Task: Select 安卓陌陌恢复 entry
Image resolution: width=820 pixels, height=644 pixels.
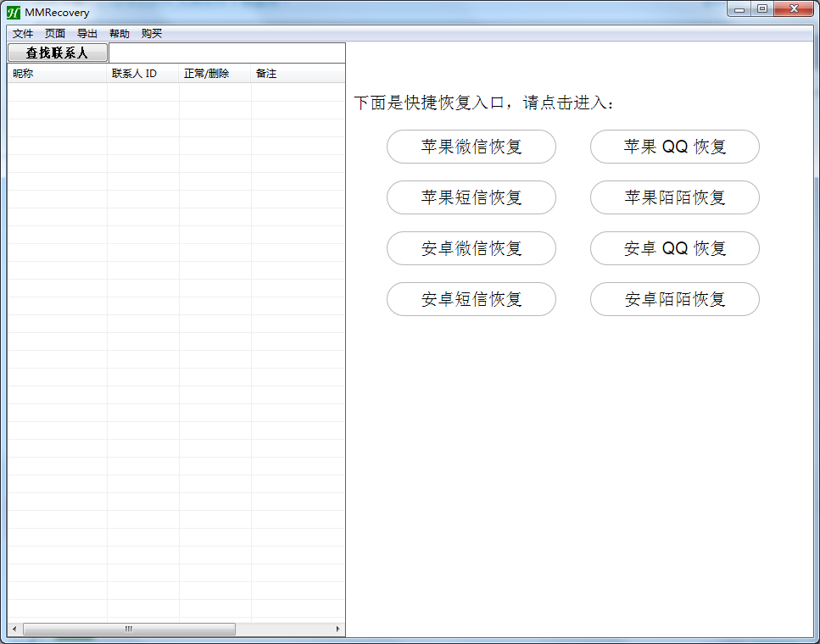Action: [x=675, y=299]
